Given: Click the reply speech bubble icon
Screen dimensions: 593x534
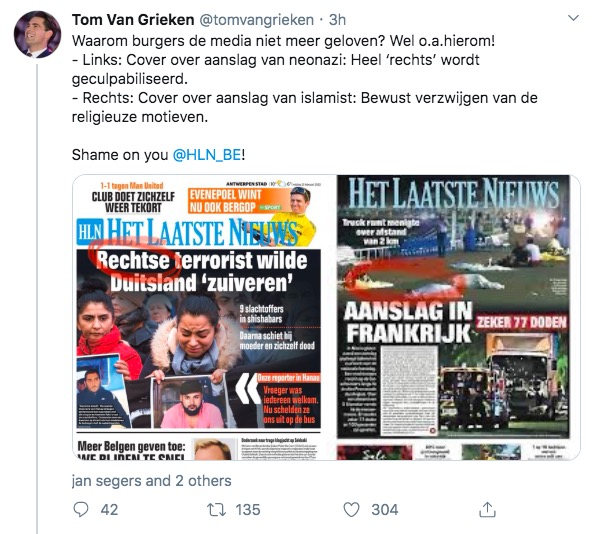Looking at the screenshot, I should point(81,509).
